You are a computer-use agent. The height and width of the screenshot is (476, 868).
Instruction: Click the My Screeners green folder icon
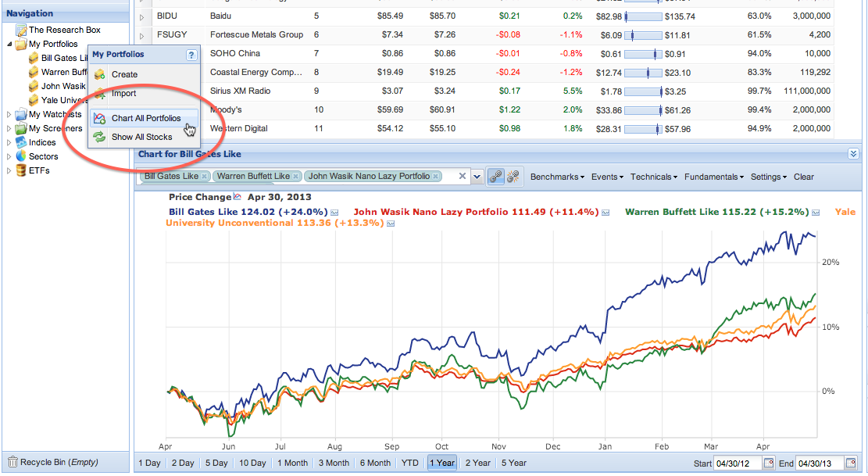tap(21, 128)
